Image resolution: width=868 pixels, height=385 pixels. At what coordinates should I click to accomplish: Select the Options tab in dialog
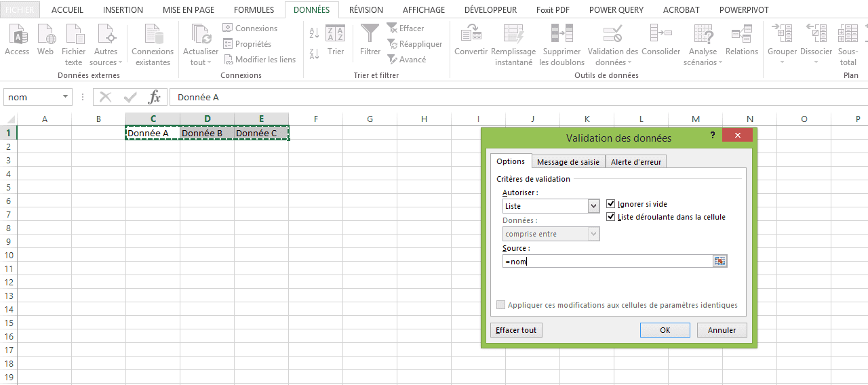tap(511, 161)
